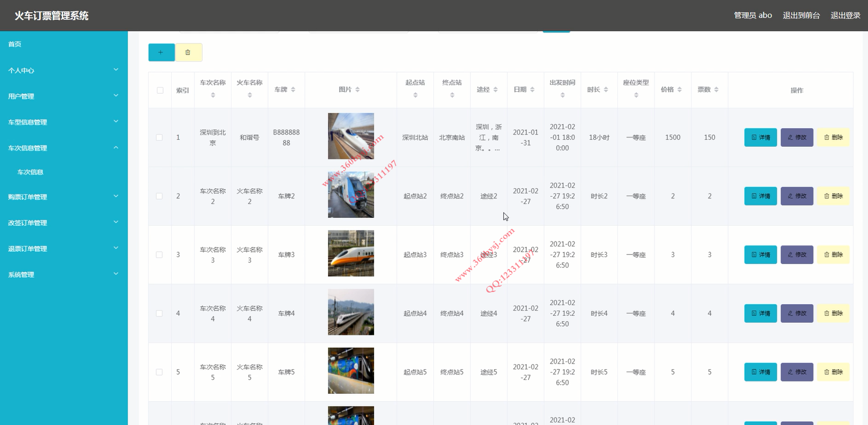Screen dimensions: 868x425
Task: Sort by 终点站 column arrows
Action: [452, 95]
